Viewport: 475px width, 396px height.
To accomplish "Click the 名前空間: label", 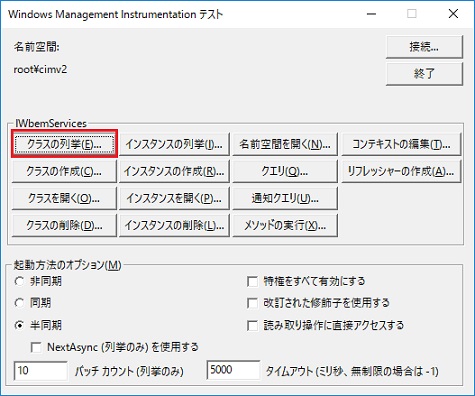I will pyautogui.click(x=36, y=47).
